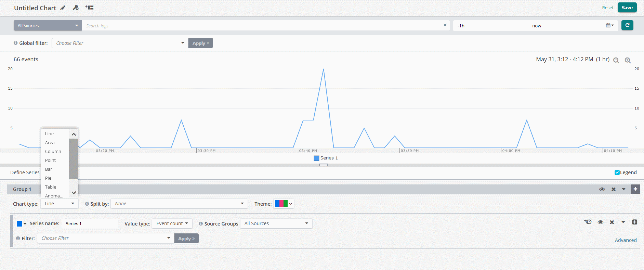This screenshot has height=270, width=644.
Task: Open the calendar date picker
Action: point(610,25)
